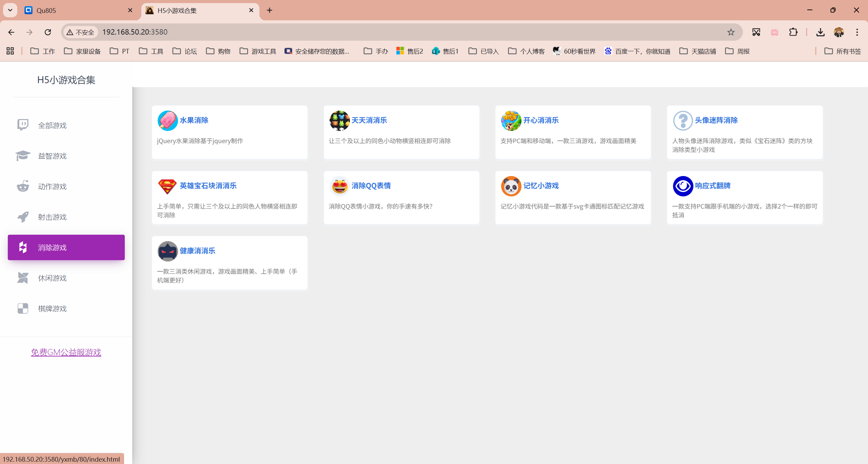This screenshot has height=464, width=868.
Task: Select 益智游戏 in the sidebar
Action: point(52,156)
